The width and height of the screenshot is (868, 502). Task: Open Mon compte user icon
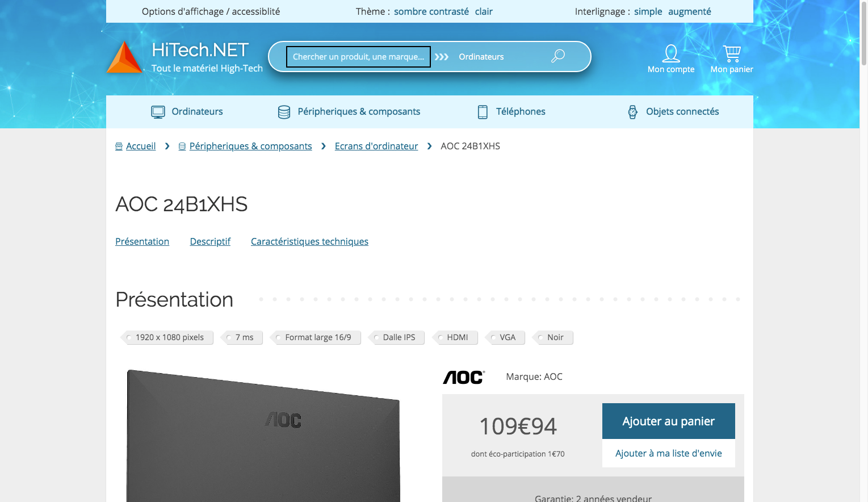pyautogui.click(x=671, y=53)
